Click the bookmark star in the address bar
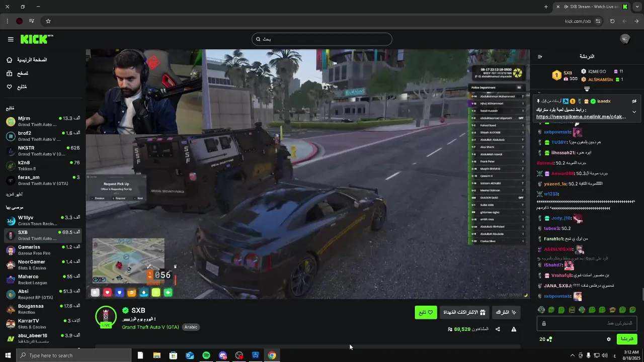 (48, 21)
